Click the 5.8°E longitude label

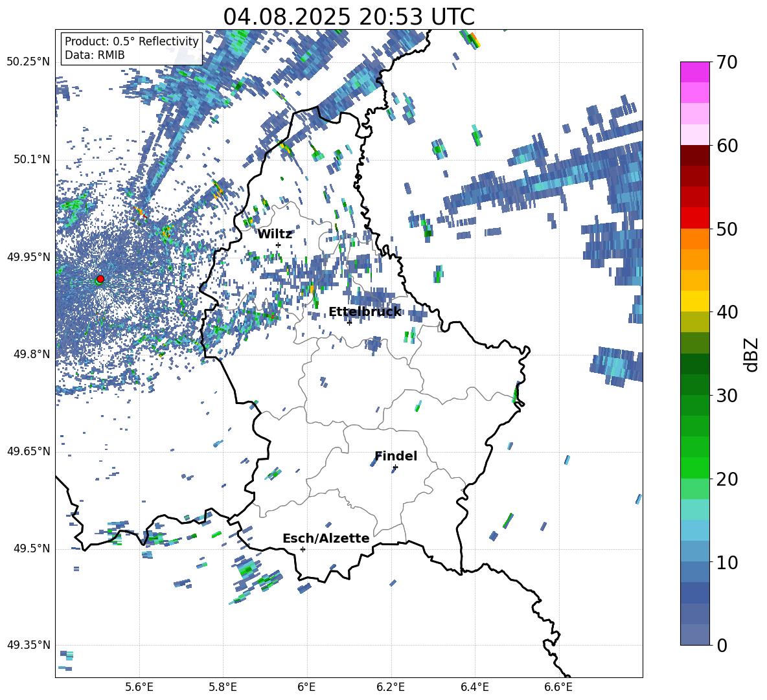(x=223, y=687)
